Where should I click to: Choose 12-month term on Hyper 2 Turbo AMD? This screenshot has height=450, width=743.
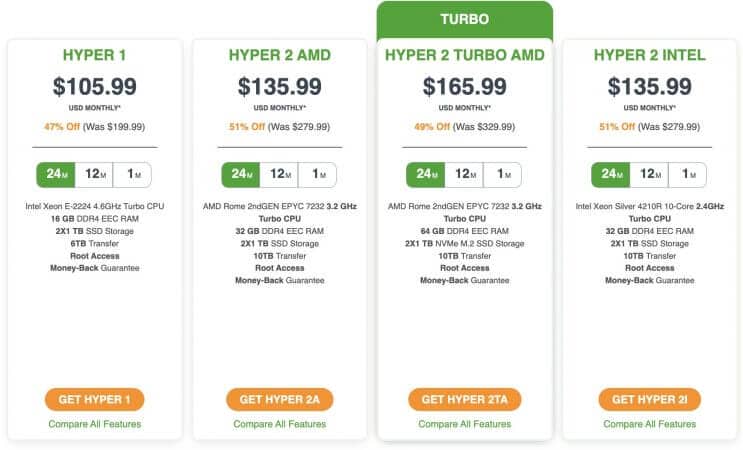click(464, 174)
